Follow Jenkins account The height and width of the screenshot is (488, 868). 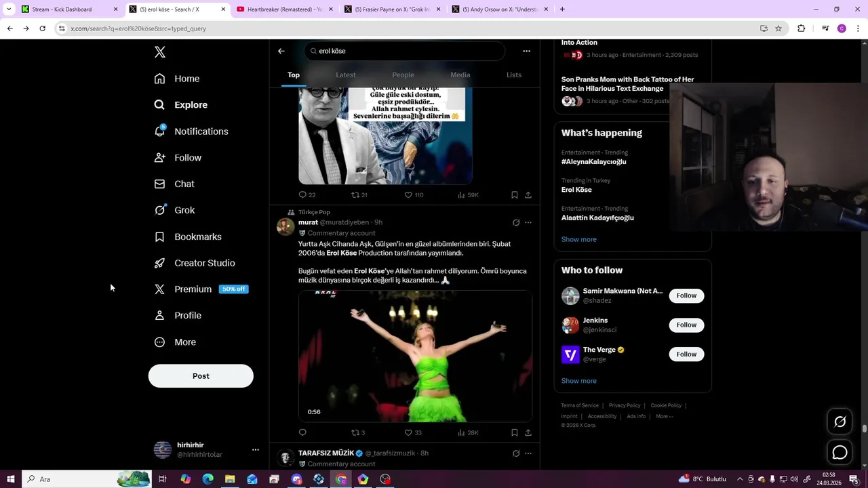(686, 325)
